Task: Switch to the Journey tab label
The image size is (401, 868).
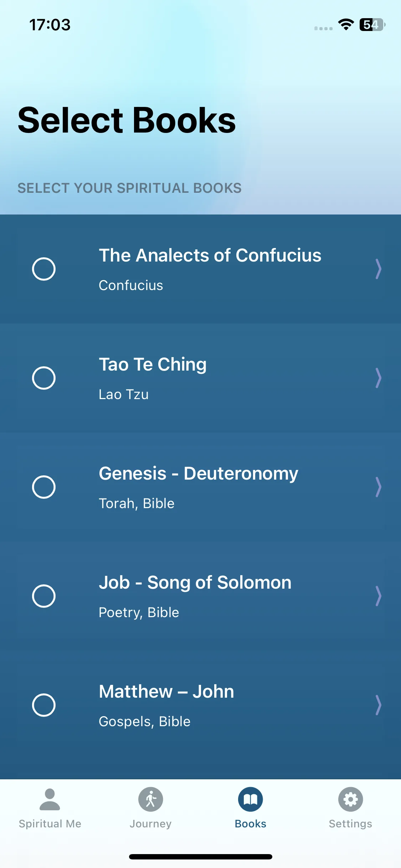Action: coord(150,824)
